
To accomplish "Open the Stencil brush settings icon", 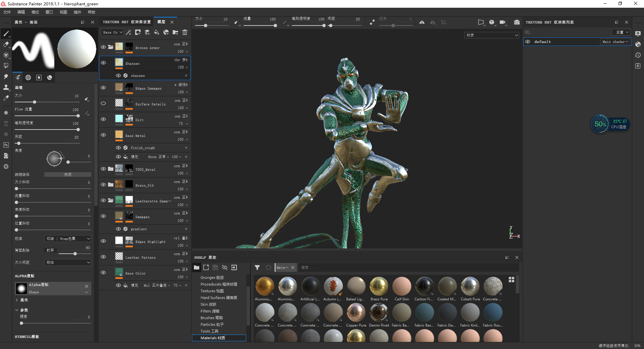I will pyautogui.click(x=39, y=78).
